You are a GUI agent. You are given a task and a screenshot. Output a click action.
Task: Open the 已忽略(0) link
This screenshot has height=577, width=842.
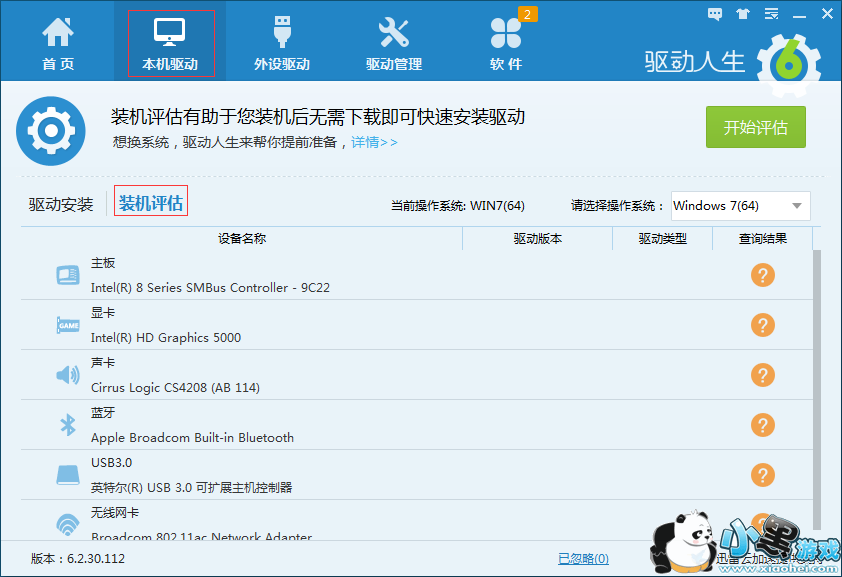point(583,559)
